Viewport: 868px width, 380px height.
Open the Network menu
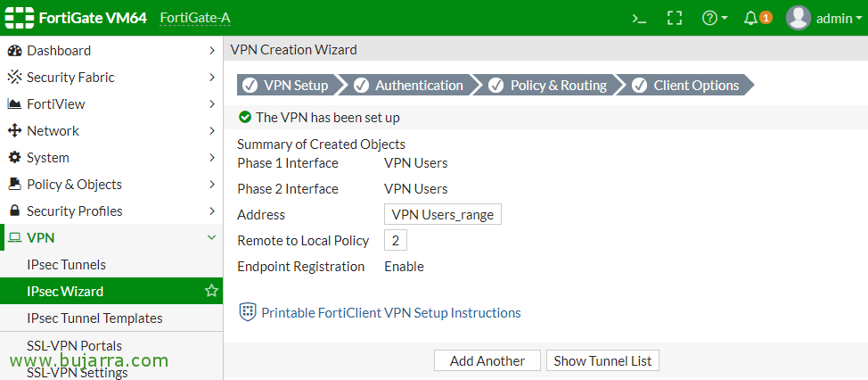tap(111, 131)
